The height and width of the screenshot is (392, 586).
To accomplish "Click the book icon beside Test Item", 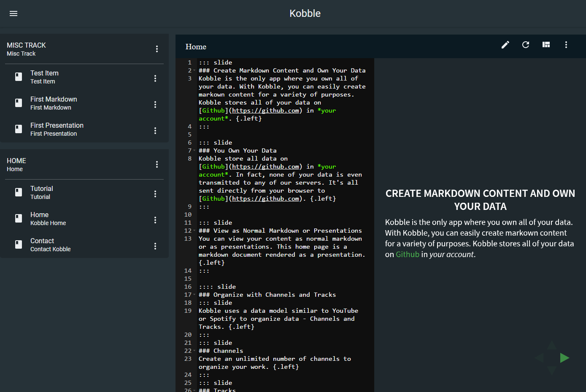I will click(19, 77).
